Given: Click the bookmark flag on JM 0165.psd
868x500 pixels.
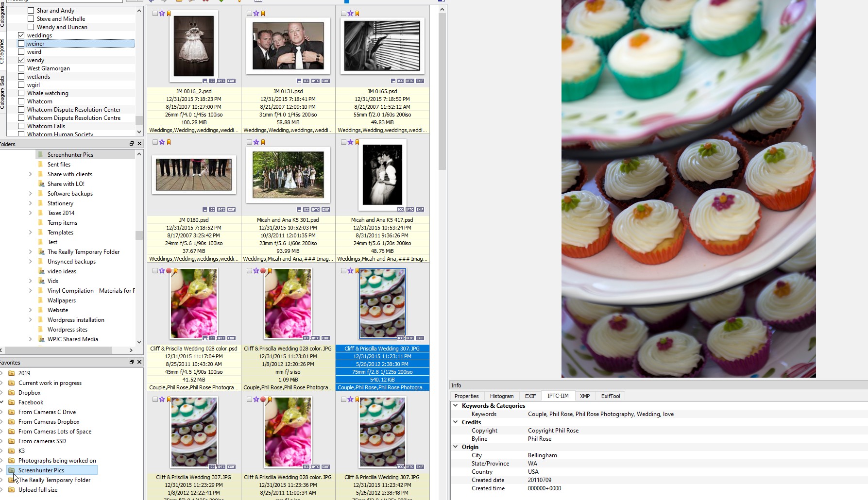Looking at the screenshot, I should pyautogui.click(x=357, y=14).
